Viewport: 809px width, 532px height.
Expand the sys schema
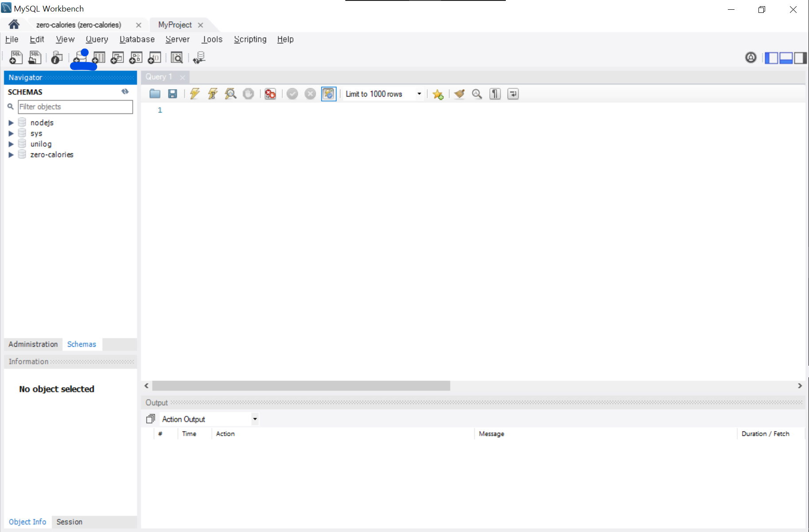tap(11, 133)
